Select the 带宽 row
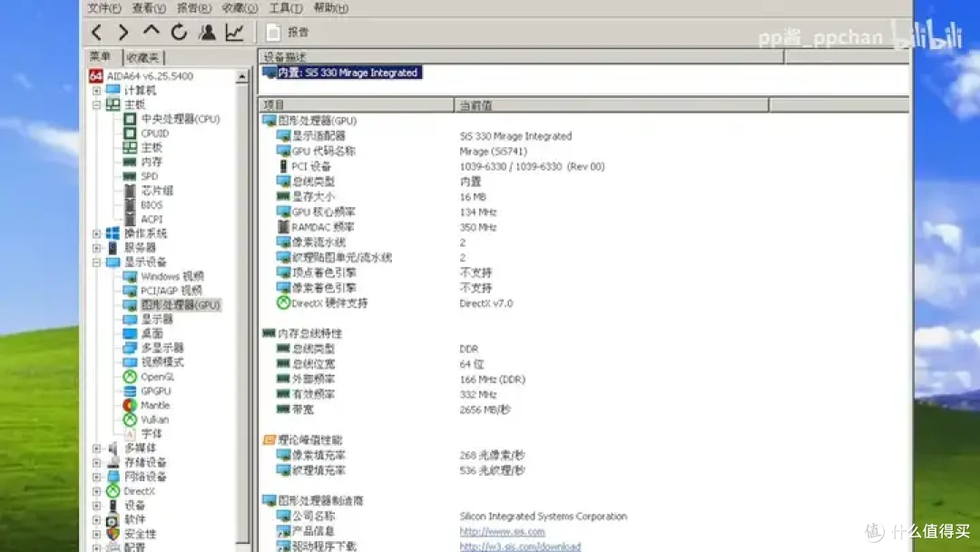 [394, 409]
